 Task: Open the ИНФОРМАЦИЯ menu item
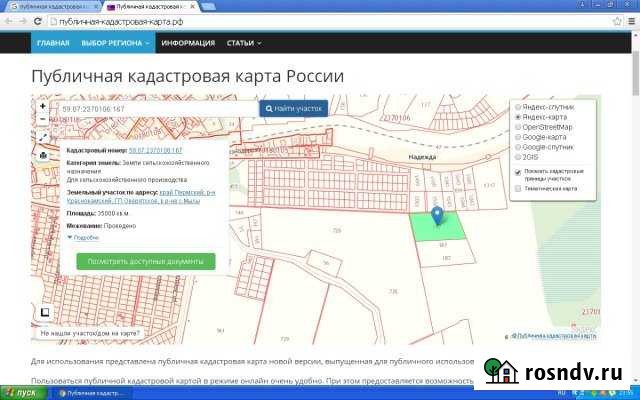(x=188, y=43)
